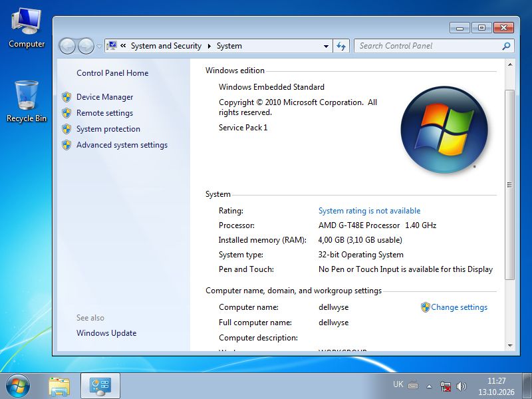Open Control Panel Home
The height and width of the screenshot is (399, 532).
tap(112, 73)
